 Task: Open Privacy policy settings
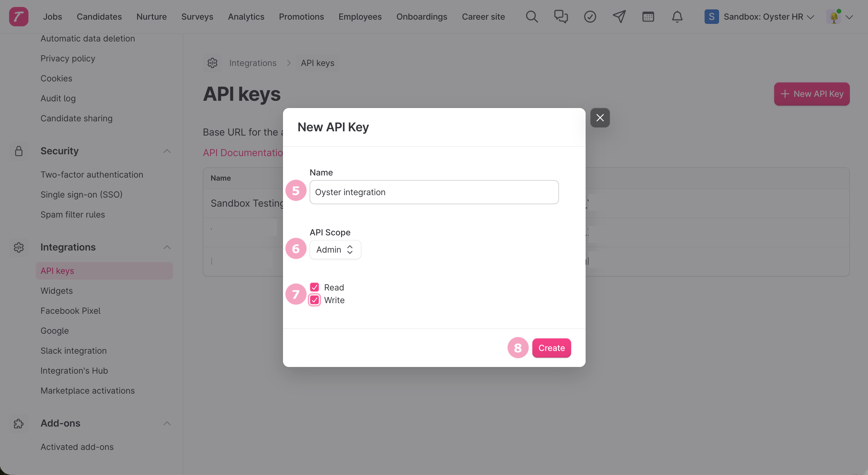coord(68,58)
